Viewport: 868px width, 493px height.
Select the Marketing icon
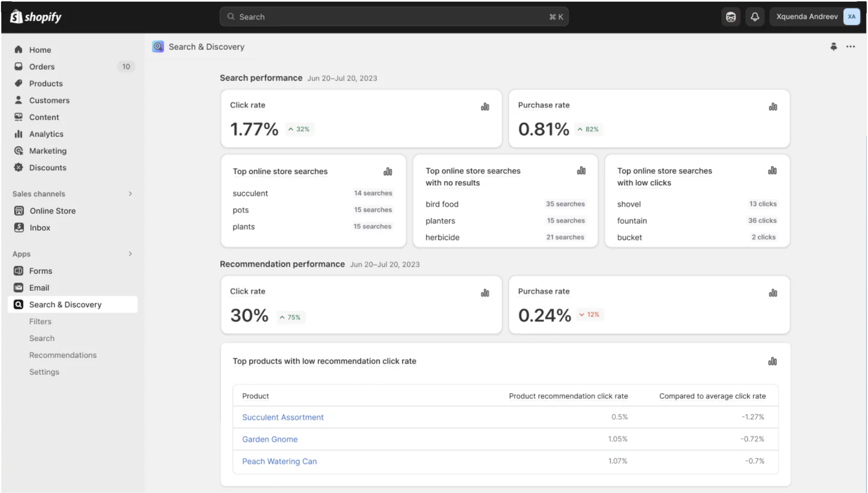click(x=19, y=151)
